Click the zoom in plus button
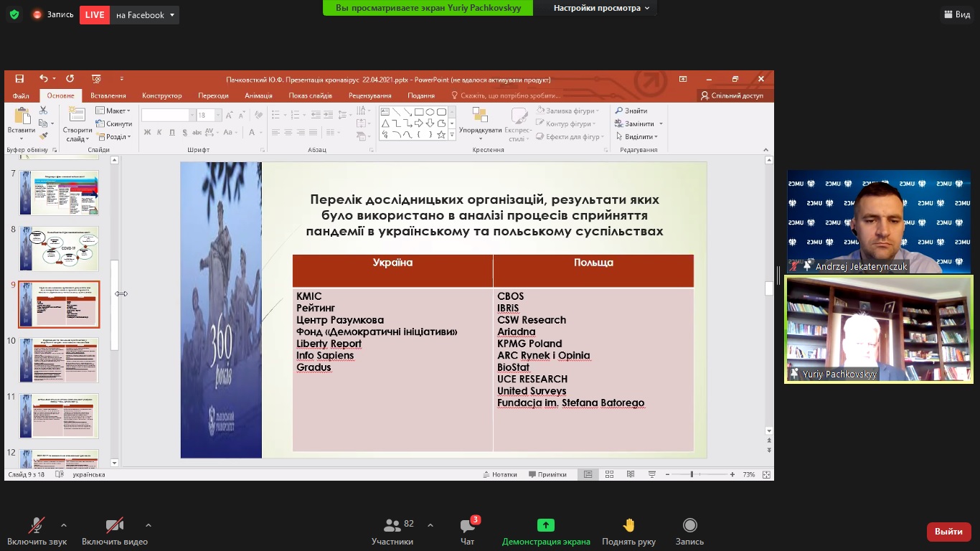 [732, 474]
